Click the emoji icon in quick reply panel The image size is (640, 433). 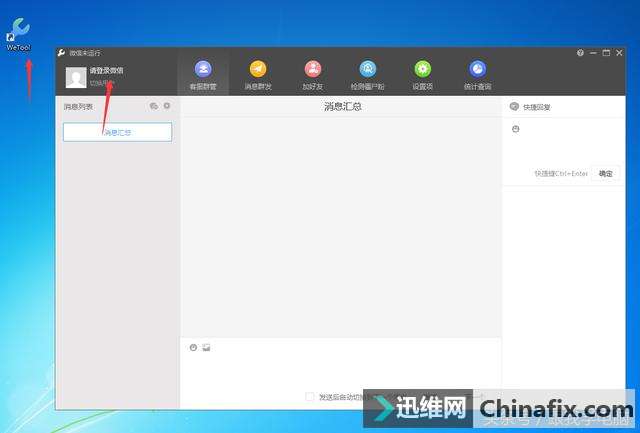tap(515, 128)
